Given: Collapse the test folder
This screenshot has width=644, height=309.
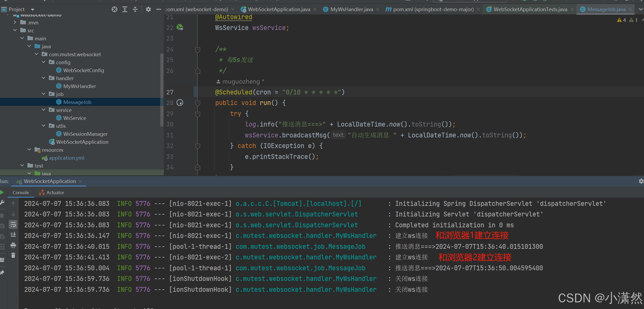Looking at the screenshot, I should [22, 166].
